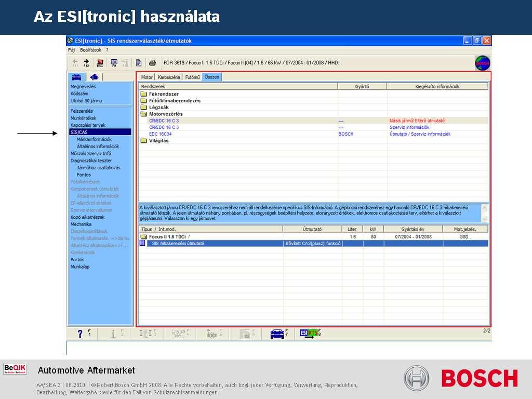
Task: Open Fontos in the sidebar
Action: click(x=84, y=175)
